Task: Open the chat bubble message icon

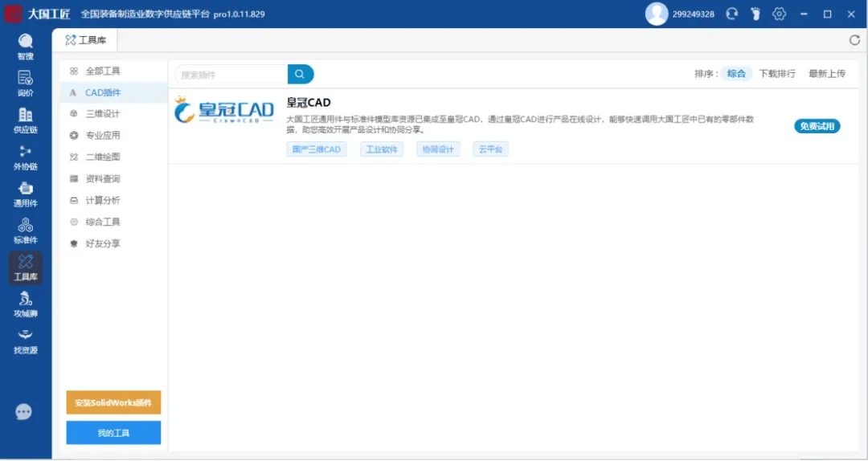Action: tap(24, 411)
